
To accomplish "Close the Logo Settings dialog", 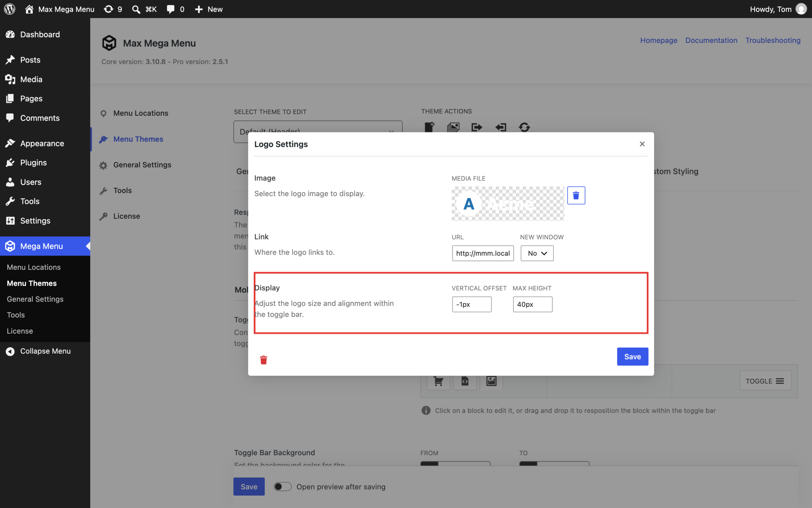I will point(642,144).
